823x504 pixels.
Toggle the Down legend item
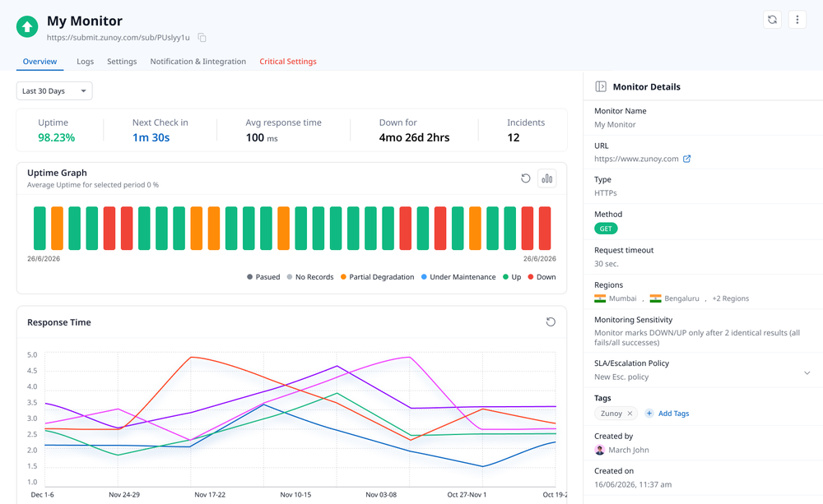point(542,277)
